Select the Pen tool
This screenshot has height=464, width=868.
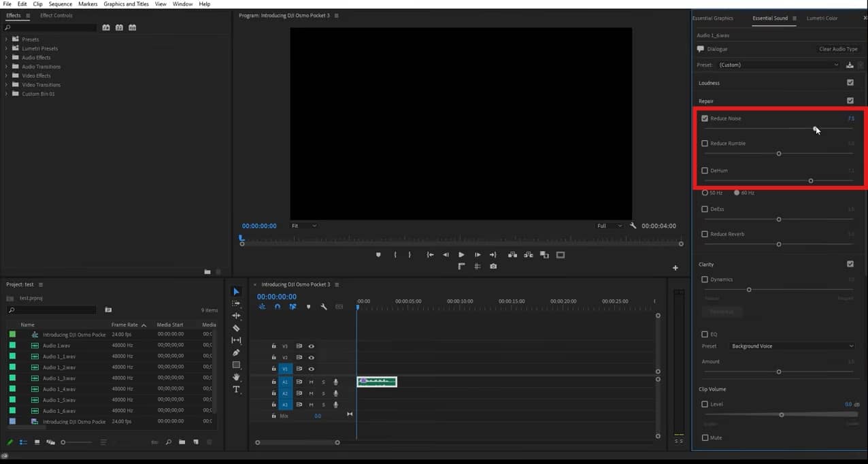[236, 352]
